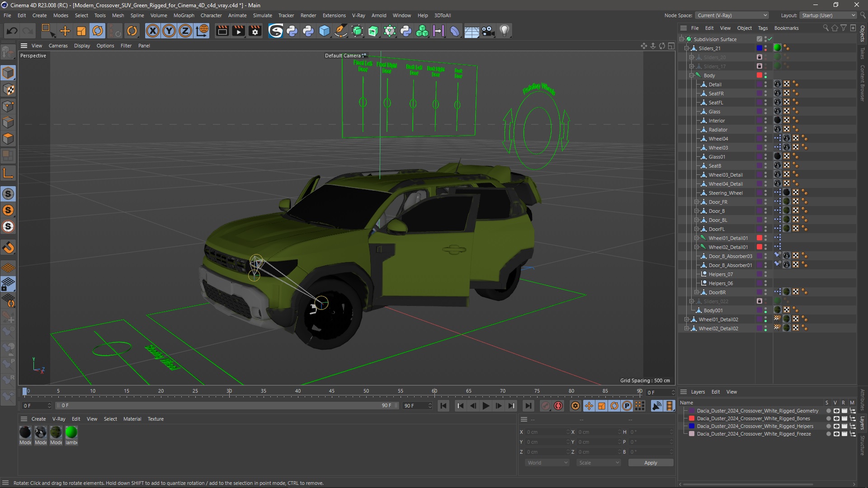Click the MoGraph Cloner icon
868x488 pixels.
coord(422,31)
